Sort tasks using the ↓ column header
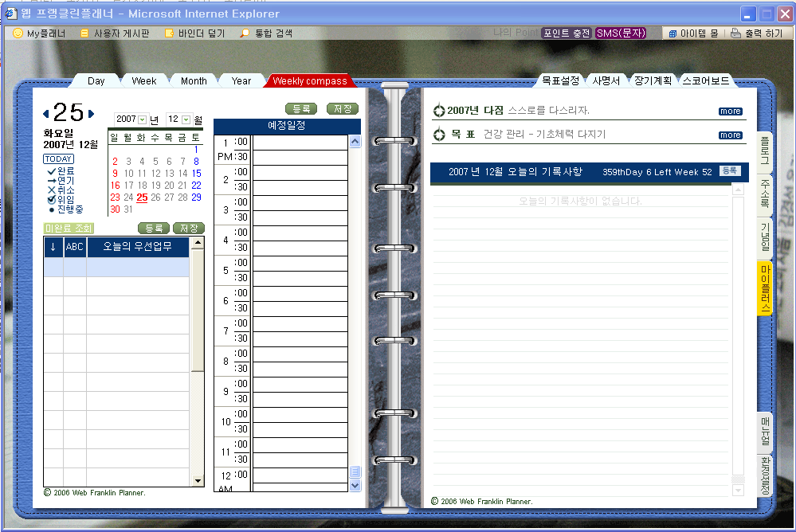This screenshot has height=532, width=796. pos(53,247)
